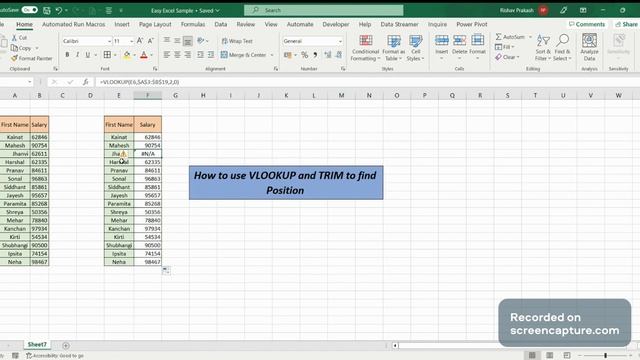This screenshot has height=360, width=640.
Task: Click the Font Color letter A
Action: (x=144, y=55)
